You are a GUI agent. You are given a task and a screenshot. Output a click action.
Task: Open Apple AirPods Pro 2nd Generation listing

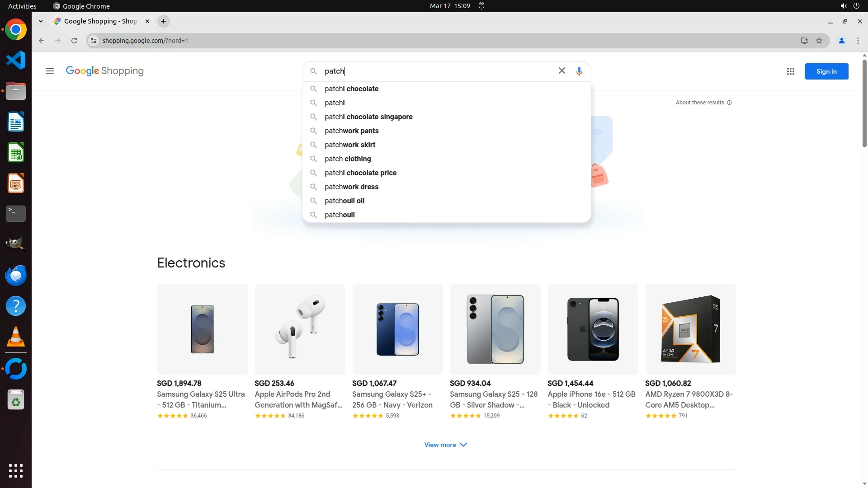click(x=298, y=399)
